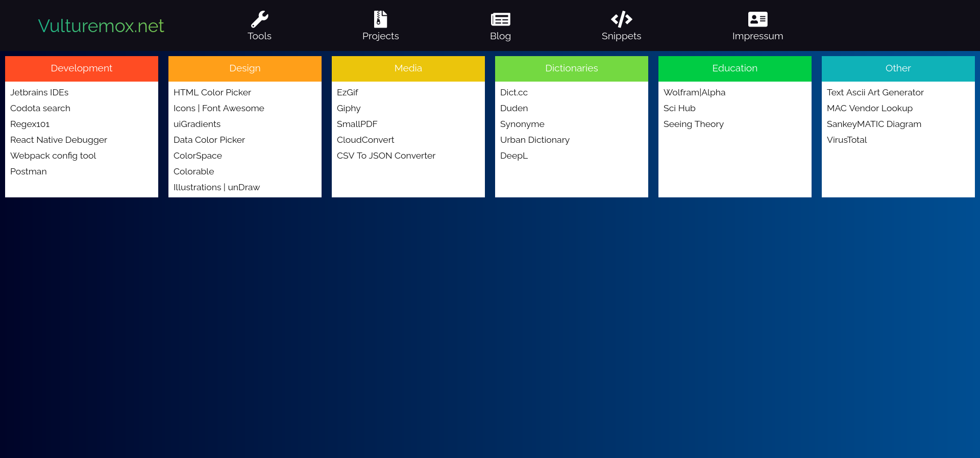The width and height of the screenshot is (980, 458).
Task: Open Webpack config tool link
Action: click(x=53, y=156)
